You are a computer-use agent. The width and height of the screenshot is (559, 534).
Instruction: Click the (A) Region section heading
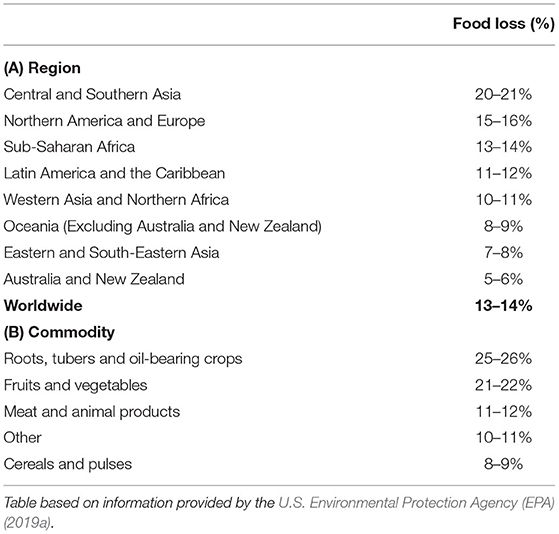click(x=42, y=68)
